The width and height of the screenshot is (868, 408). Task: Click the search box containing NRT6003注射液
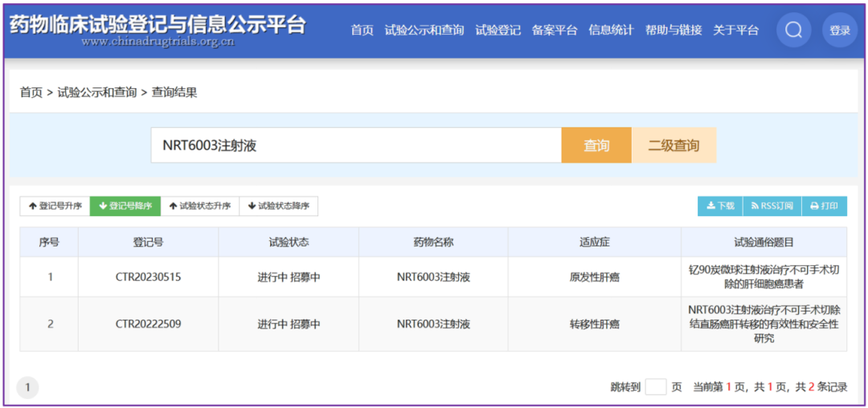click(x=356, y=145)
